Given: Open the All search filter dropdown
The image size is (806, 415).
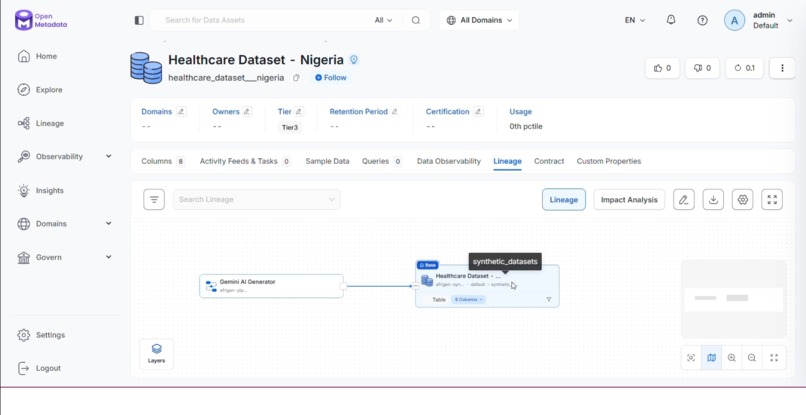Looking at the screenshot, I should coord(383,20).
